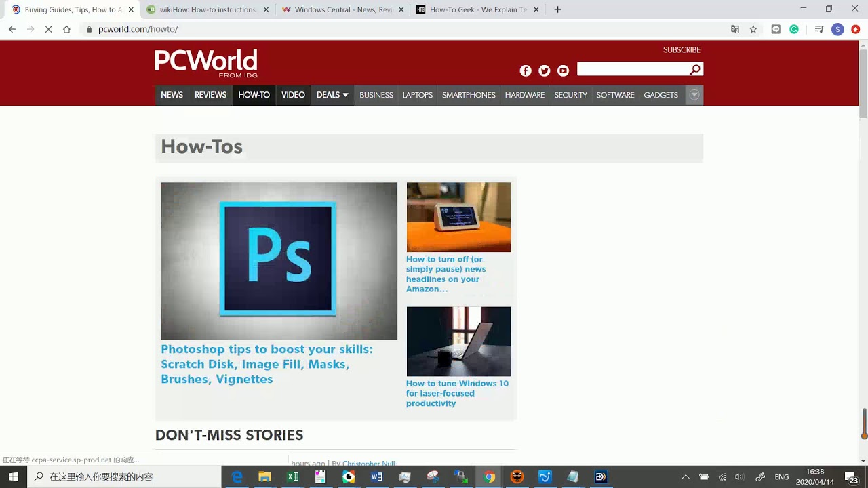Viewport: 868px width, 488px height.
Task: Bookmark this page with the star icon
Action: tap(753, 29)
